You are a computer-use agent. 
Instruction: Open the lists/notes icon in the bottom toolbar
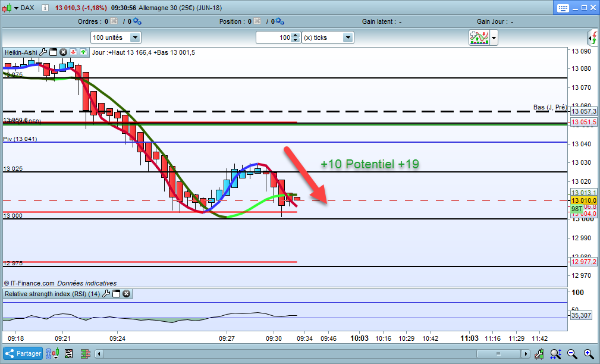click(x=69, y=353)
